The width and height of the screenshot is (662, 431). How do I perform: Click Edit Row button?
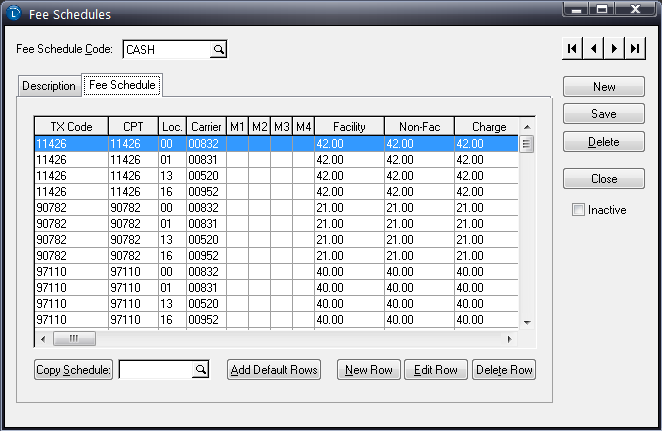[x=436, y=370]
